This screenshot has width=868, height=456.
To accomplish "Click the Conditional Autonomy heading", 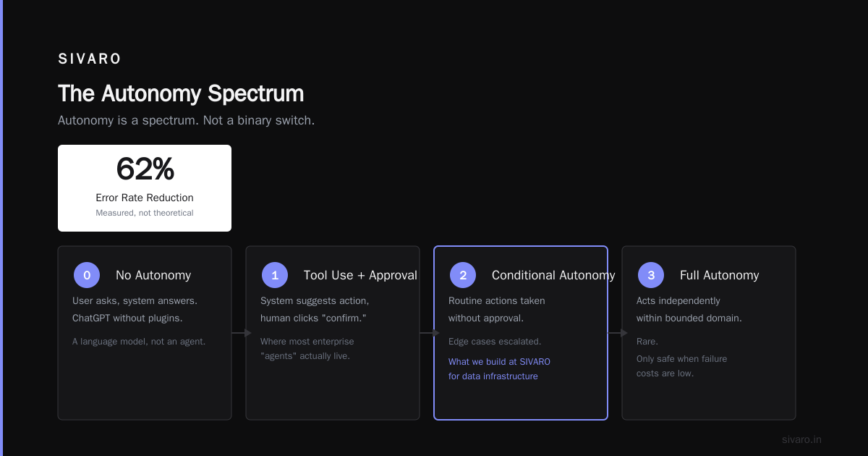I will (x=553, y=275).
